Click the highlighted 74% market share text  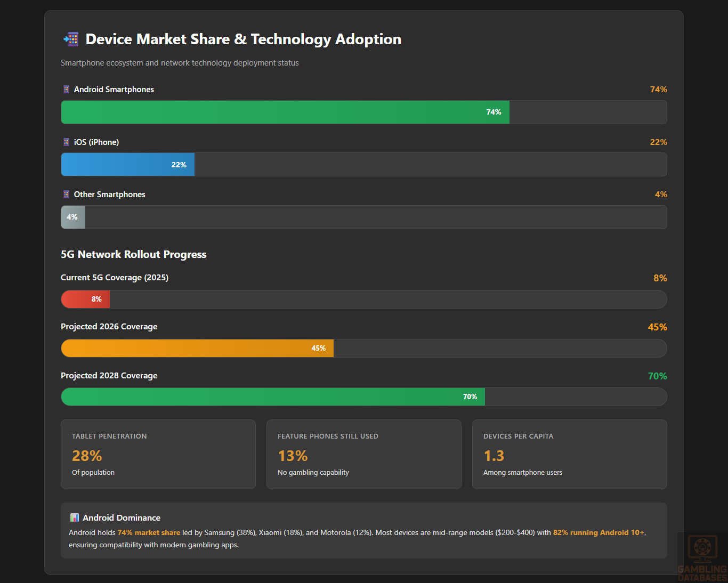149,532
